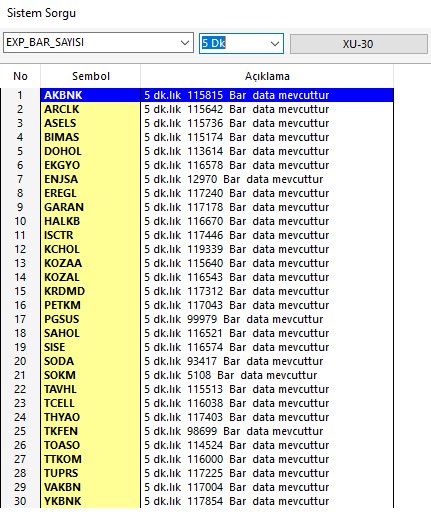Click the description with 99979 bars
431x526 pixels.
click(233, 319)
